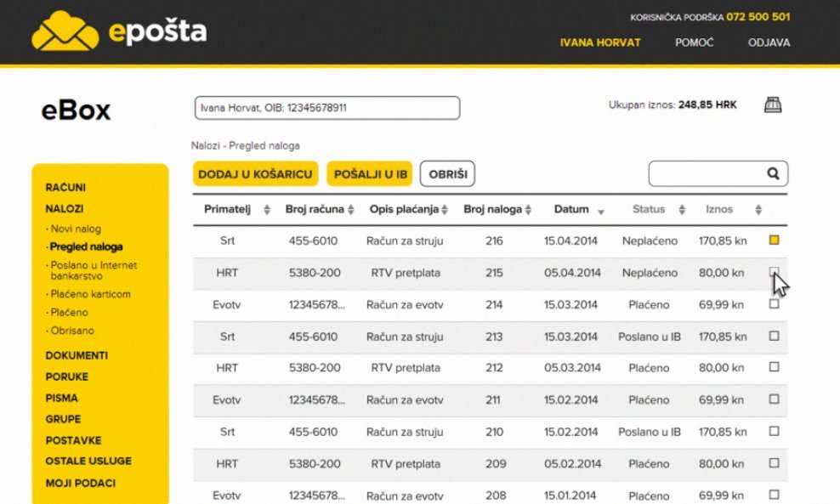Screen dimensions: 840x504
Task: Click the eBox page heading
Action: pos(76,110)
